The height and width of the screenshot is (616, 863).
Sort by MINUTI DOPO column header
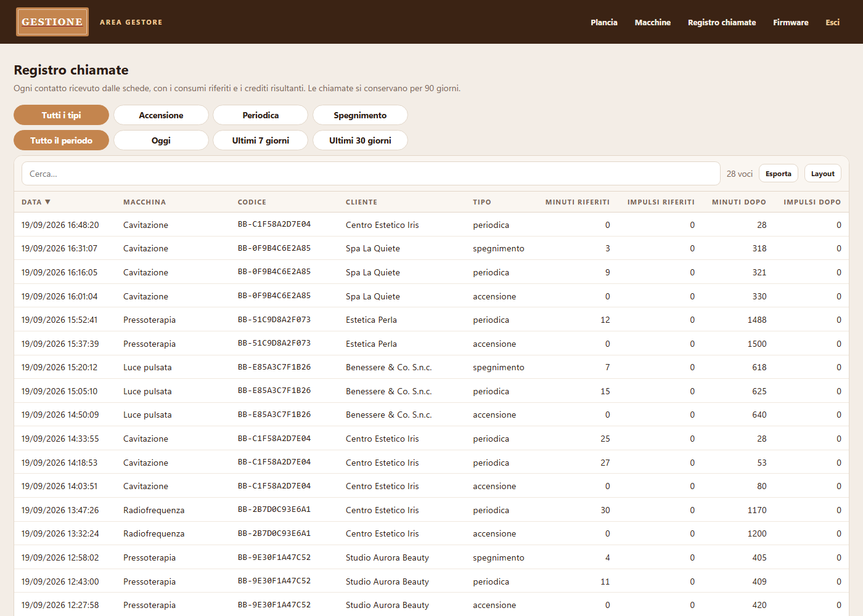pyautogui.click(x=739, y=202)
